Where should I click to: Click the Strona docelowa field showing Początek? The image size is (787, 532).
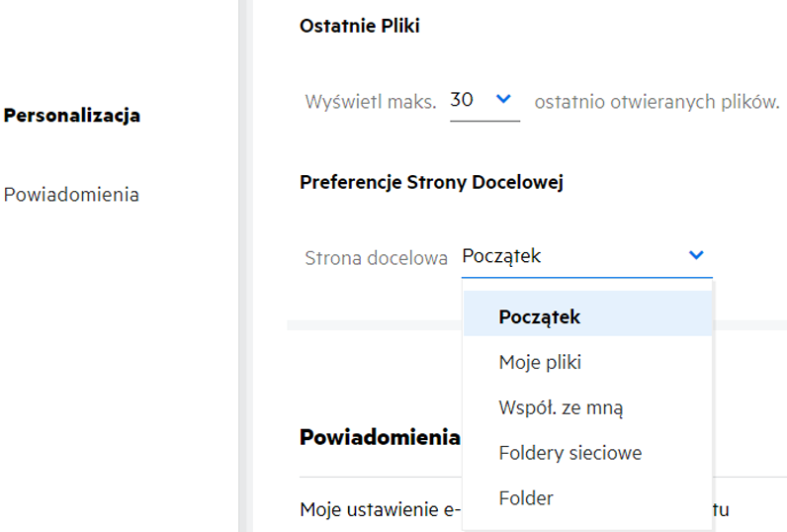[x=568, y=256]
